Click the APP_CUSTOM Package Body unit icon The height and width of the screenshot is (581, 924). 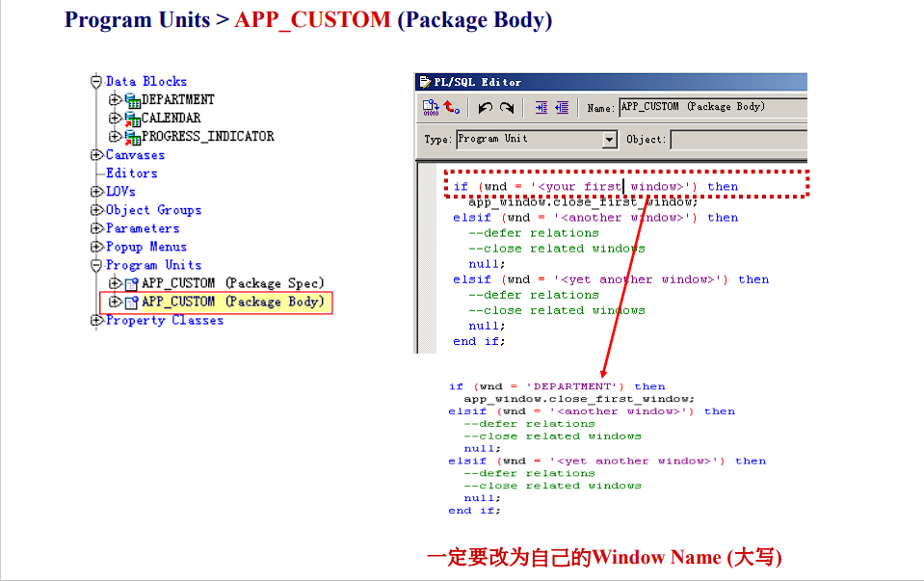132,303
